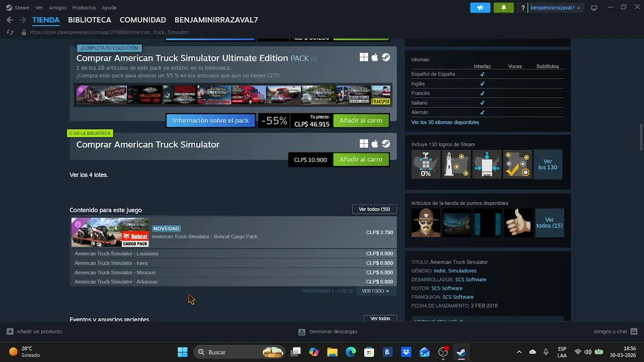Open Microsoft Store from the taskbar
Screen dimensions: 644x362
point(369,352)
